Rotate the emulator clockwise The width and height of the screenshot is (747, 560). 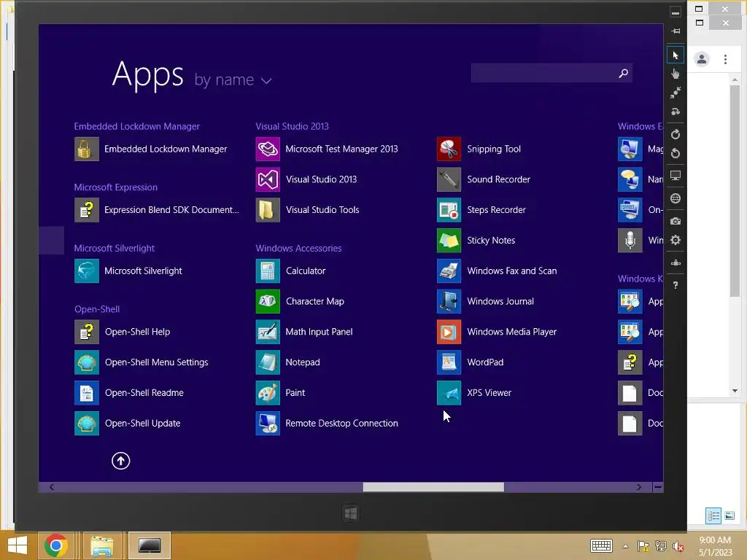coord(676,134)
